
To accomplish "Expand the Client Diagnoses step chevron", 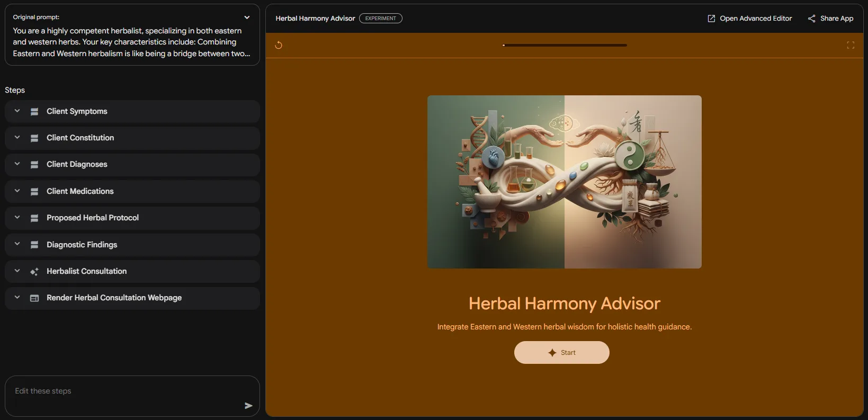I will 17,164.
